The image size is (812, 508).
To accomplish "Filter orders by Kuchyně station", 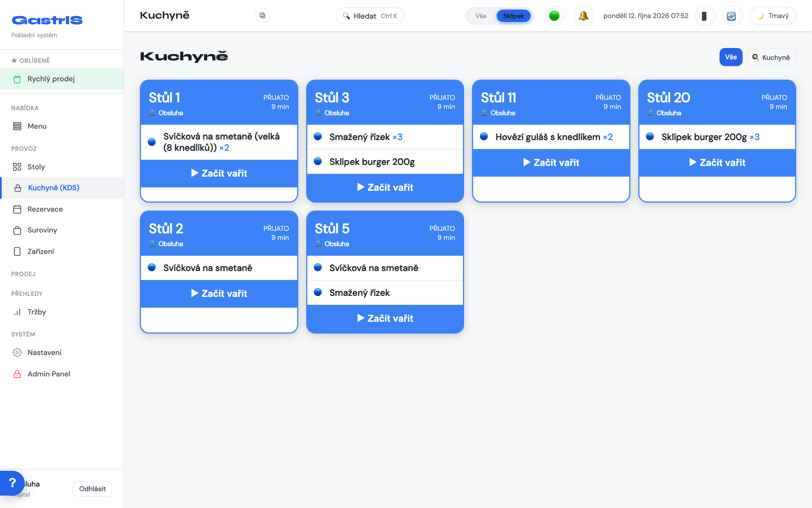I will point(771,57).
